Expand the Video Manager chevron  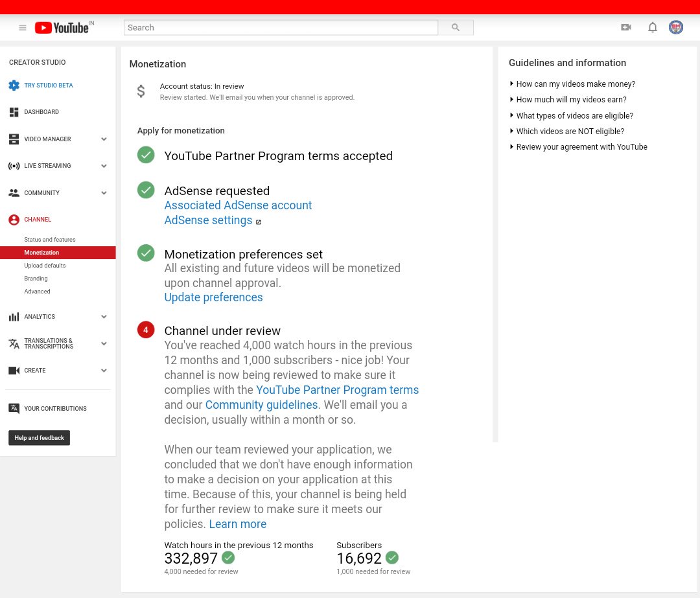104,139
